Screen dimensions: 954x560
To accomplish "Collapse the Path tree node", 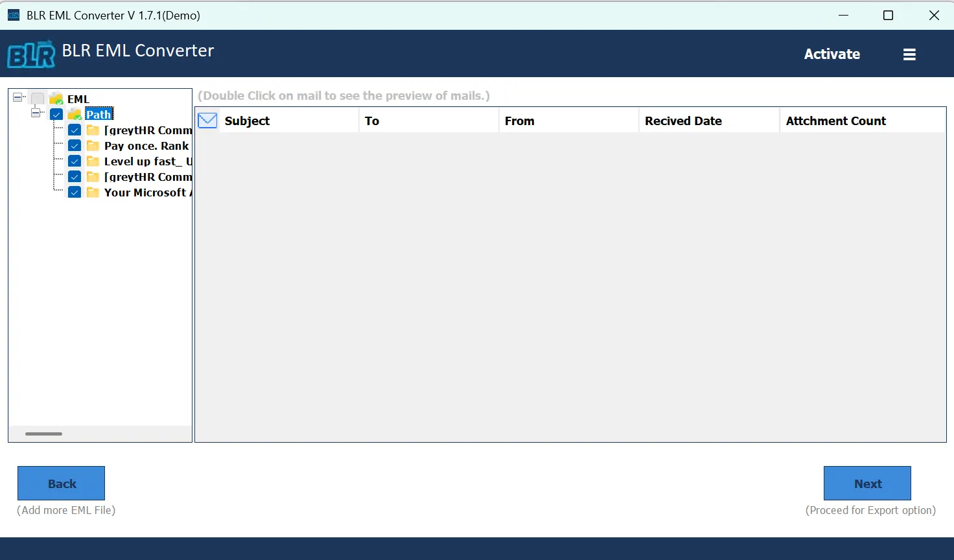I will 36,113.
